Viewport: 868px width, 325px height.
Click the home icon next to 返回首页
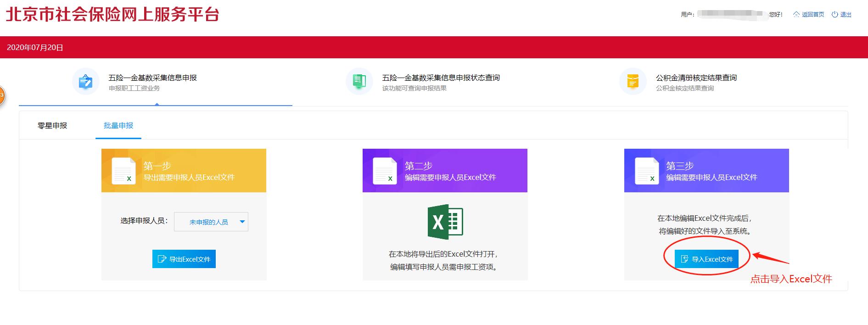click(x=796, y=15)
